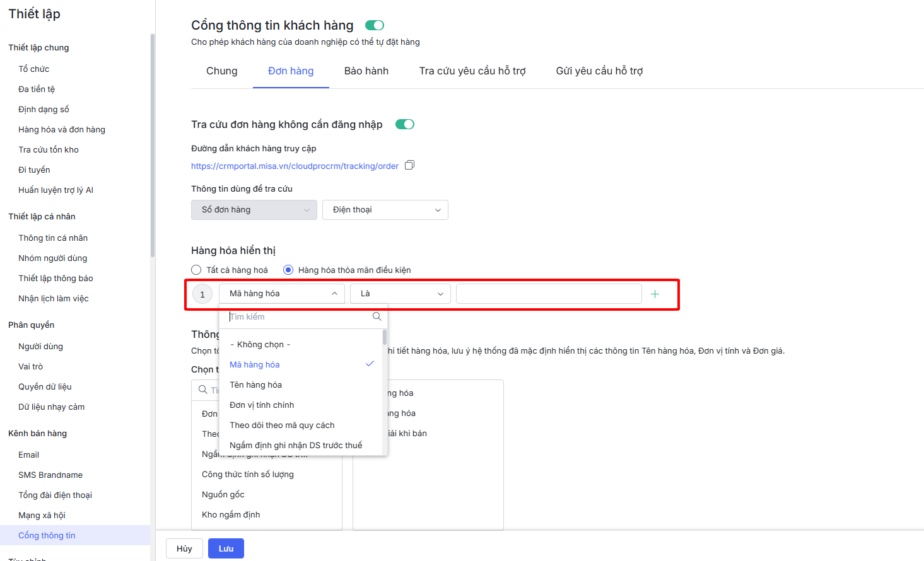Click the green plus add-condition icon
The image size is (924, 561).
click(x=655, y=294)
